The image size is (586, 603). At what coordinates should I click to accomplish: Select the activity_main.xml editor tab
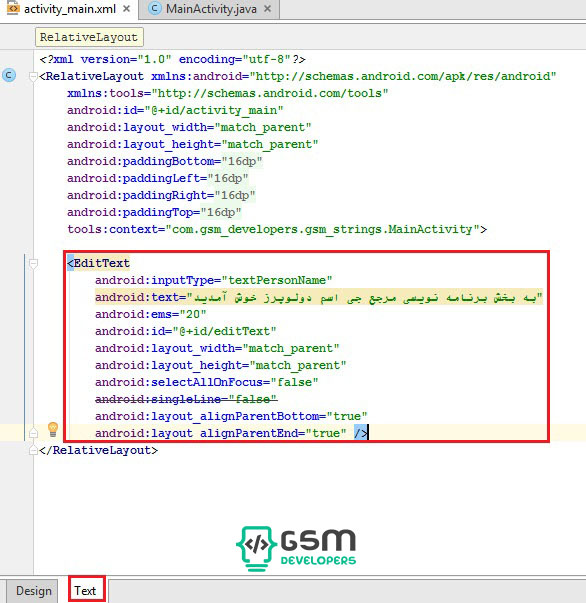coord(70,8)
